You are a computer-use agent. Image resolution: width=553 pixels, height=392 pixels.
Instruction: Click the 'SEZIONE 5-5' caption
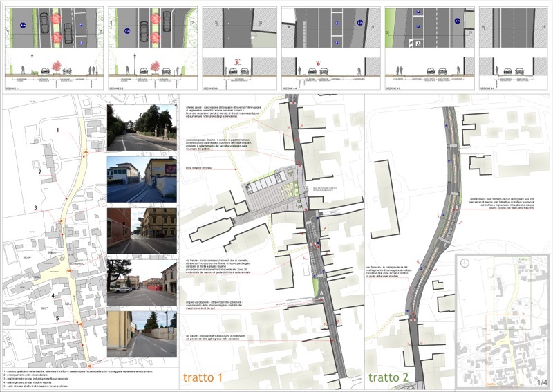(x=393, y=88)
